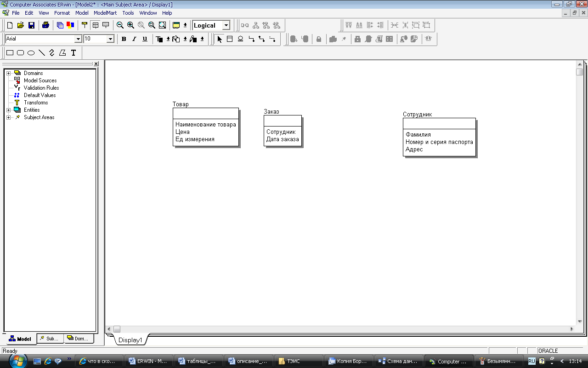Screen dimensions: 588x368
Task: Toggle Bold formatting
Action: click(x=124, y=39)
